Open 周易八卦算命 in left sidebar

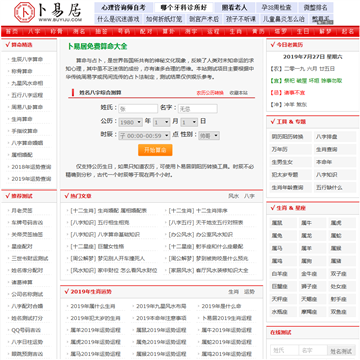point(27,107)
